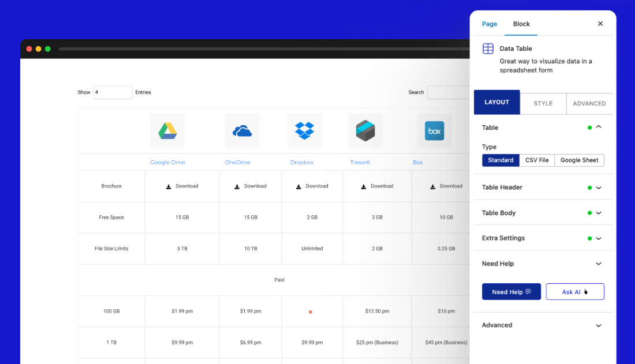Click the Show entries number field
Screen dimensions: 635x364
click(x=113, y=92)
